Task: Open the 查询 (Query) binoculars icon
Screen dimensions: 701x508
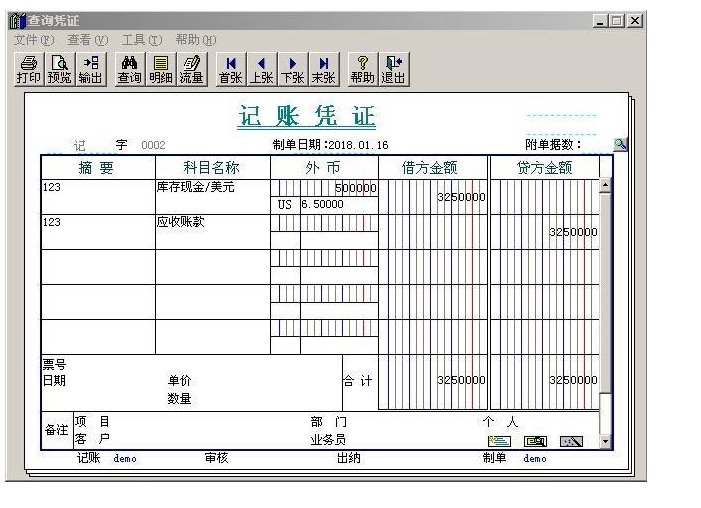Action: pos(130,69)
